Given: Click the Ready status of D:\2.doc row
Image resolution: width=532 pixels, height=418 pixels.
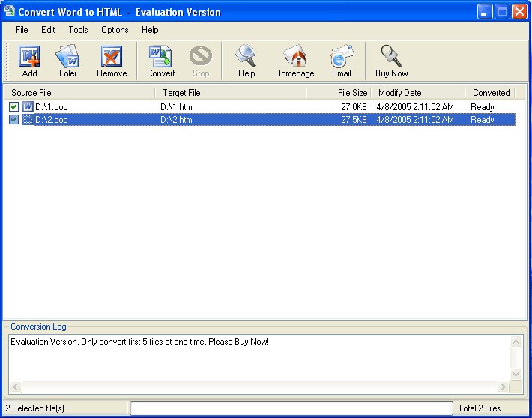Looking at the screenshot, I should (482, 119).
